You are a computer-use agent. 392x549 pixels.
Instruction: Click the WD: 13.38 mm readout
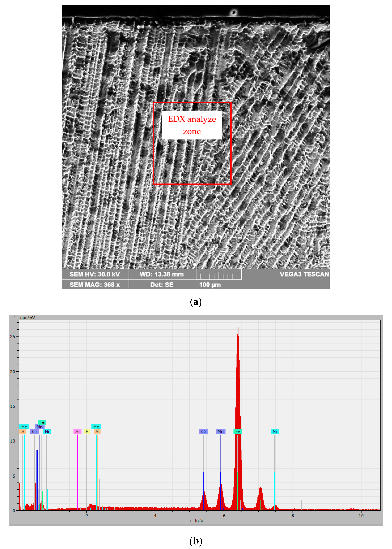click(x=162, y=274)
